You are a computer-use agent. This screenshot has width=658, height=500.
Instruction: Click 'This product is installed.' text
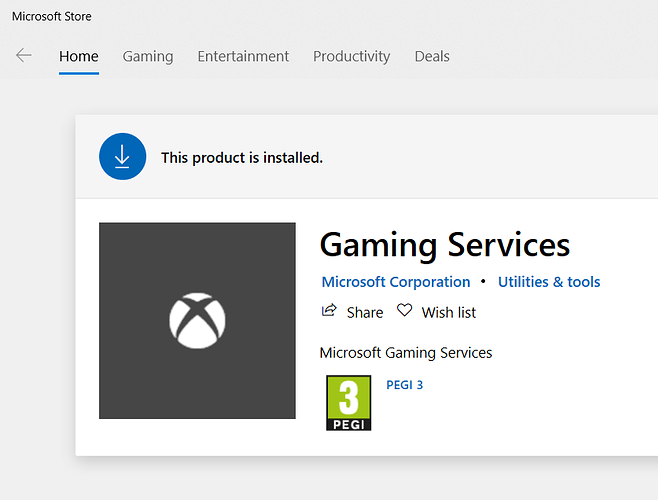242,158
